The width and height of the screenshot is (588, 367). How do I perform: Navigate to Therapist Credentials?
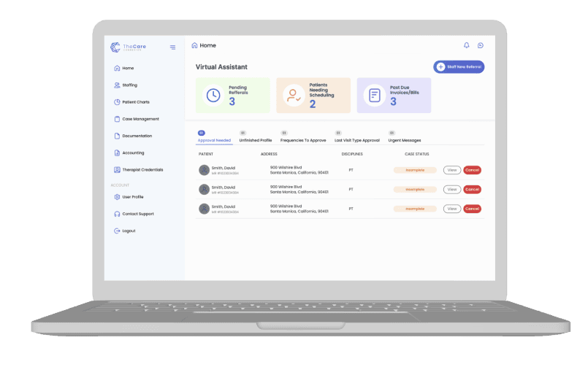[142, 170]
